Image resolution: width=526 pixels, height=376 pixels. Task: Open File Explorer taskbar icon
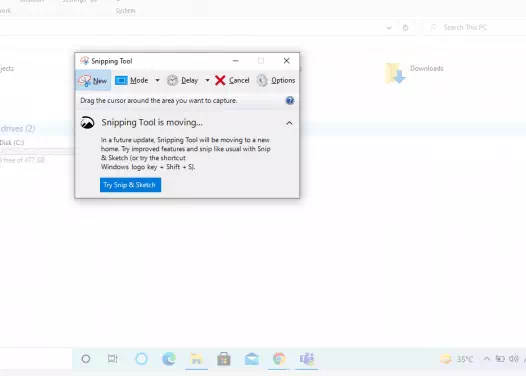[196, 359]
